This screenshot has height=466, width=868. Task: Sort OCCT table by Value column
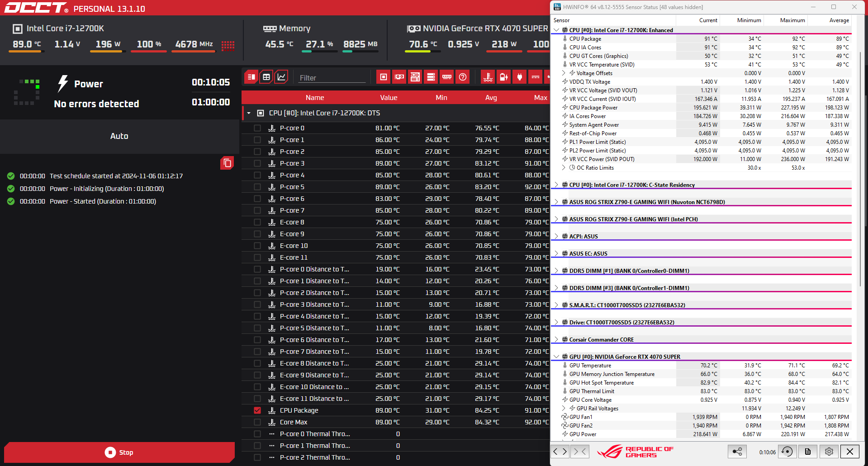pos(389,97)
